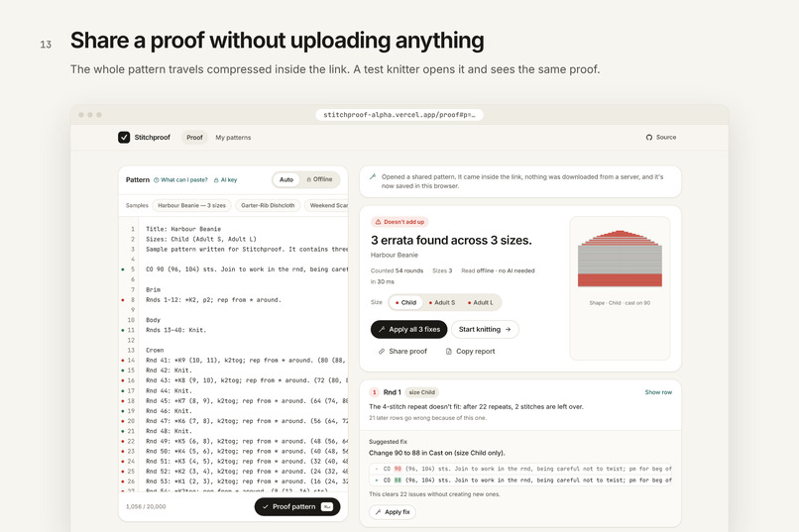
Task: Click the Stitchproof brand name
Action: (x=152, y=138)
